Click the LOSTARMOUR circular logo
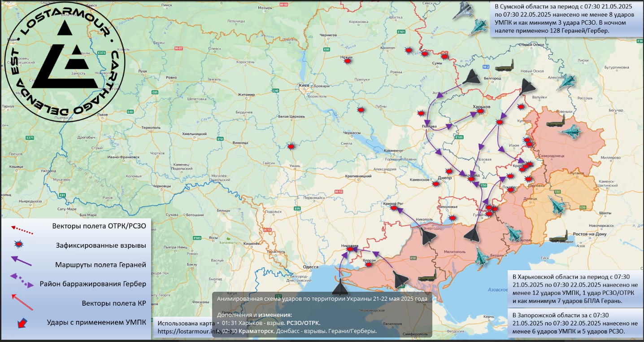This screenshot has height=342, width=644. (x=65, y=61)
